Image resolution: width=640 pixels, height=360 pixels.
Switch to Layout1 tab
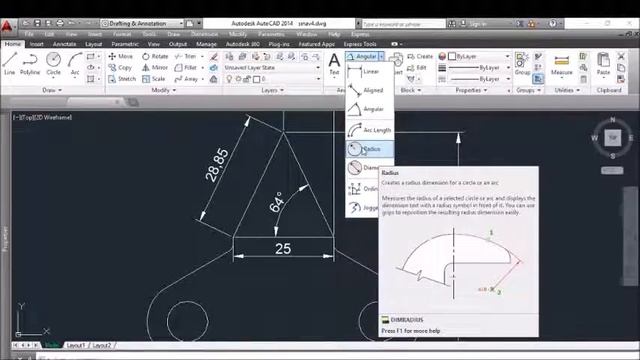click(x=76, y=345)
